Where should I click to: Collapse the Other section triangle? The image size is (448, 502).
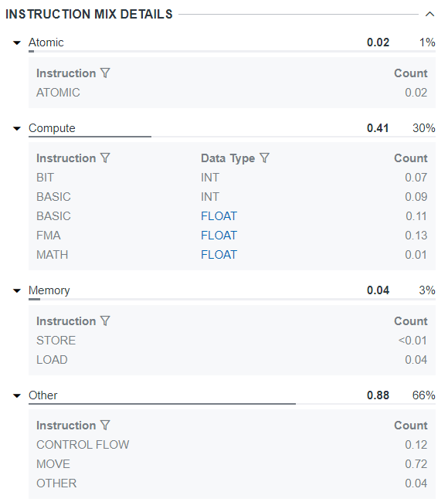tap(17, 395)
